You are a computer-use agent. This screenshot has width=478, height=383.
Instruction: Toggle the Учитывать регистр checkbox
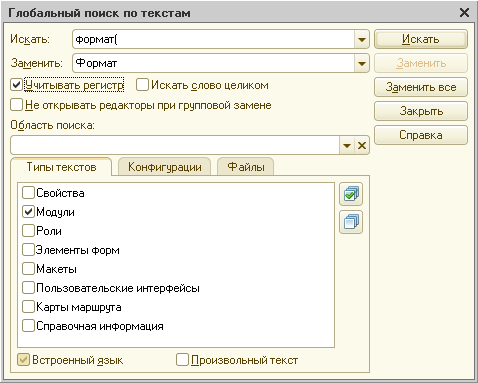(16, 85)
